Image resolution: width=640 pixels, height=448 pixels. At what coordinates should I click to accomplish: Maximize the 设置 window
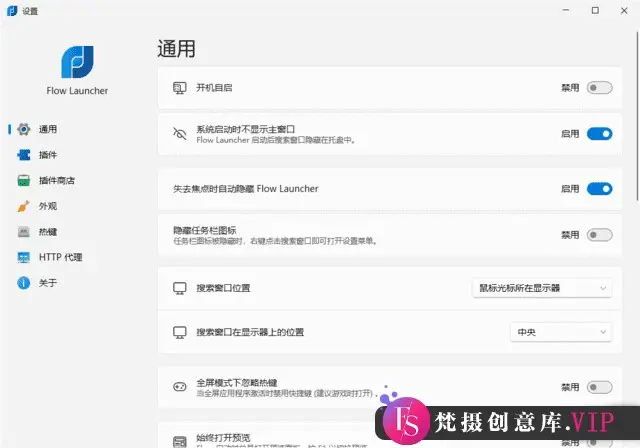coord(595,11)
